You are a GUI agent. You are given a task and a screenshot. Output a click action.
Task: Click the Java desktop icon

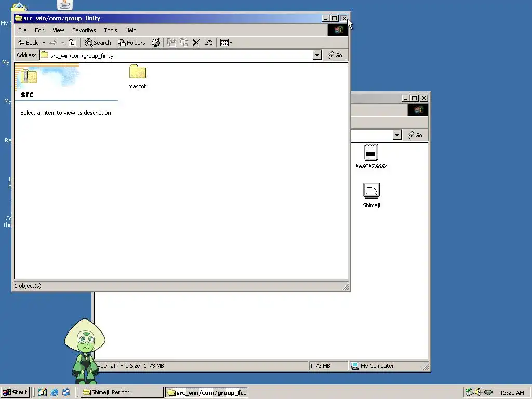tap(65, 5)
